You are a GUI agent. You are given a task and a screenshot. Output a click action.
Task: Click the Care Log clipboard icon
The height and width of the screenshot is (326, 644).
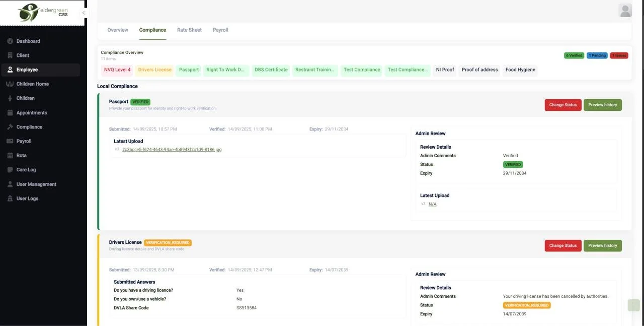tap(10, 170)
